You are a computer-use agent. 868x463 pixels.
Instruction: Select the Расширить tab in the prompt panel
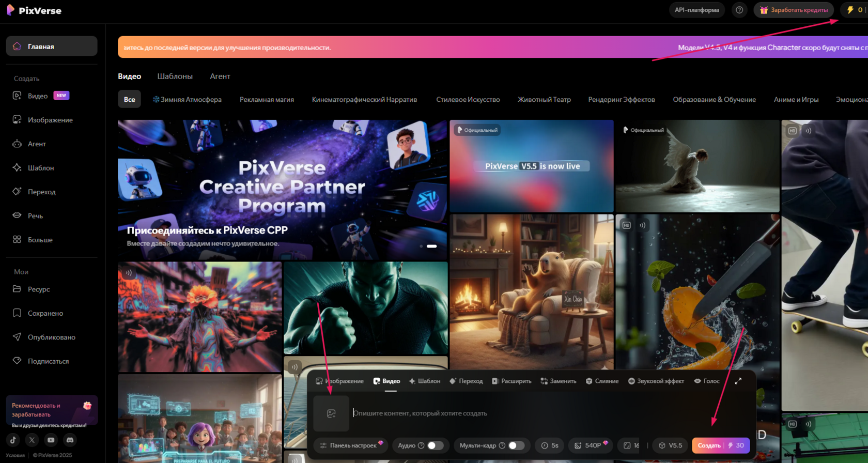(x=512, y=381)
